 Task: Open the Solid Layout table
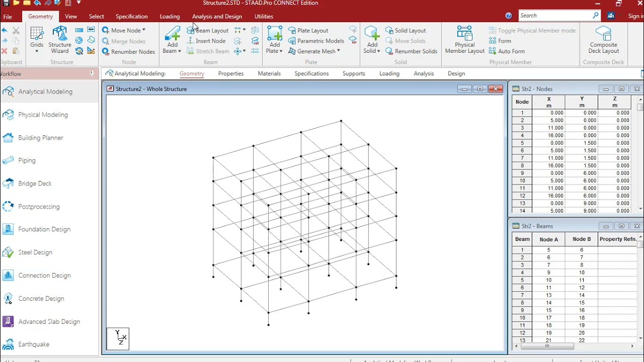point(406,30)
